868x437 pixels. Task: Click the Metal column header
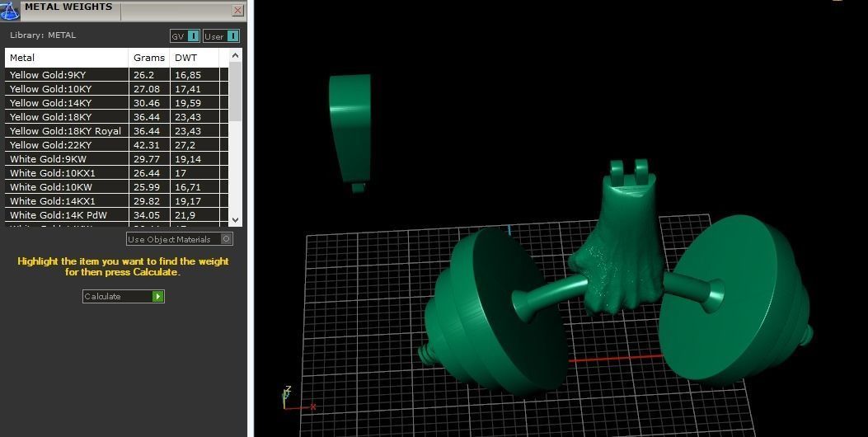(67, 58)
